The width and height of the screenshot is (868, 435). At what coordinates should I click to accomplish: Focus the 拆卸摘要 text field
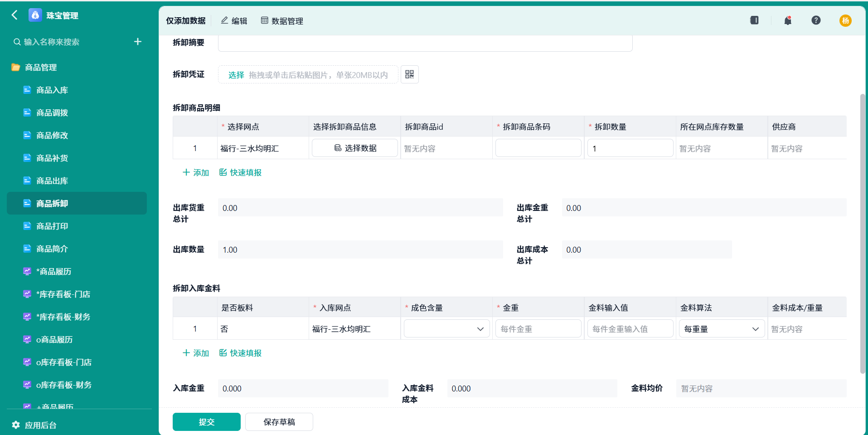point(425,44)
